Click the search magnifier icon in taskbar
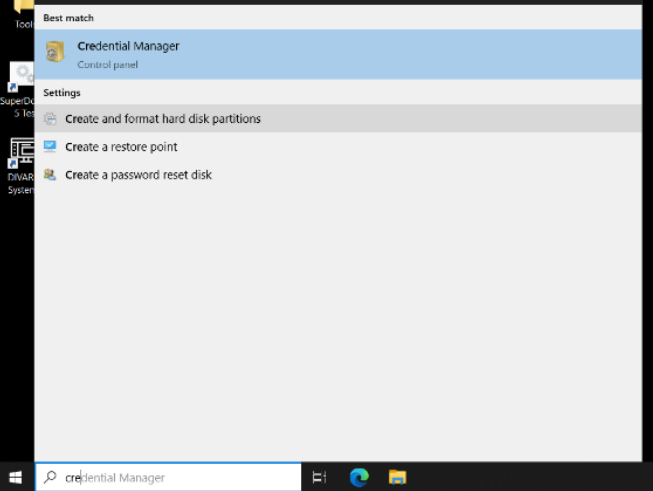This screenshot has width=653, height=491. [50, 477]
